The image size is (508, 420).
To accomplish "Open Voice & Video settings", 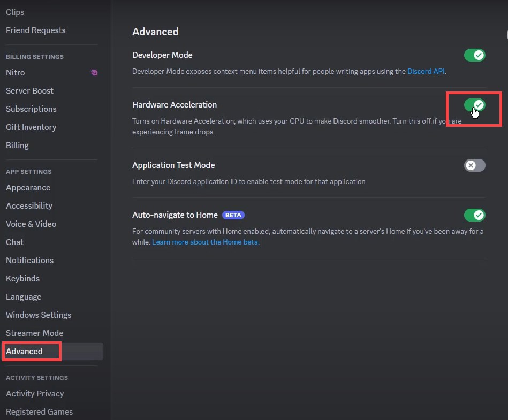I will click(x=31, y=224).
